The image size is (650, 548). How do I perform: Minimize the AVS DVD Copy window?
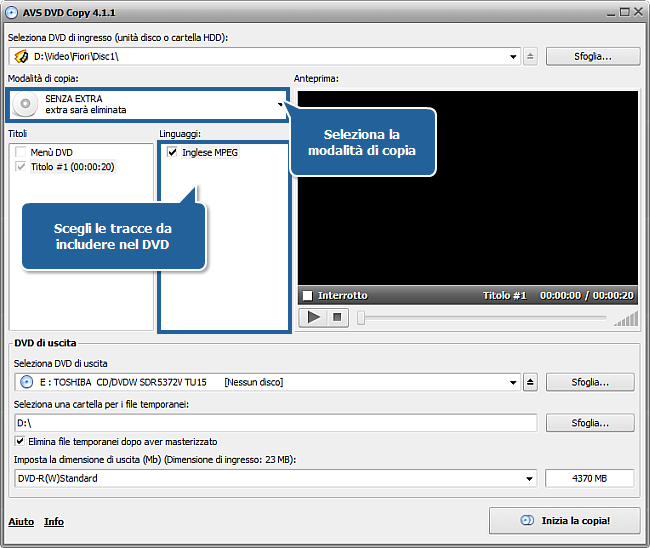click(x=611, y=13)
